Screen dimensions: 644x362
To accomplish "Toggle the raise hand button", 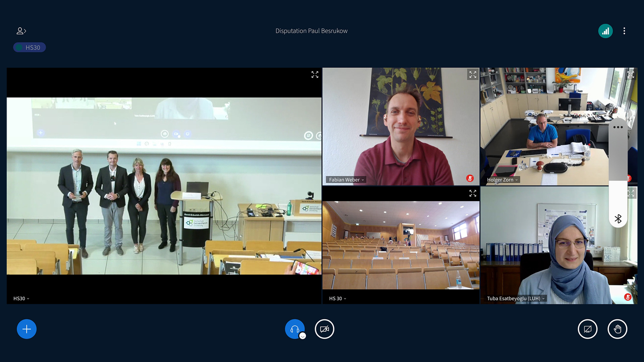I will click(x=617, y=329).
